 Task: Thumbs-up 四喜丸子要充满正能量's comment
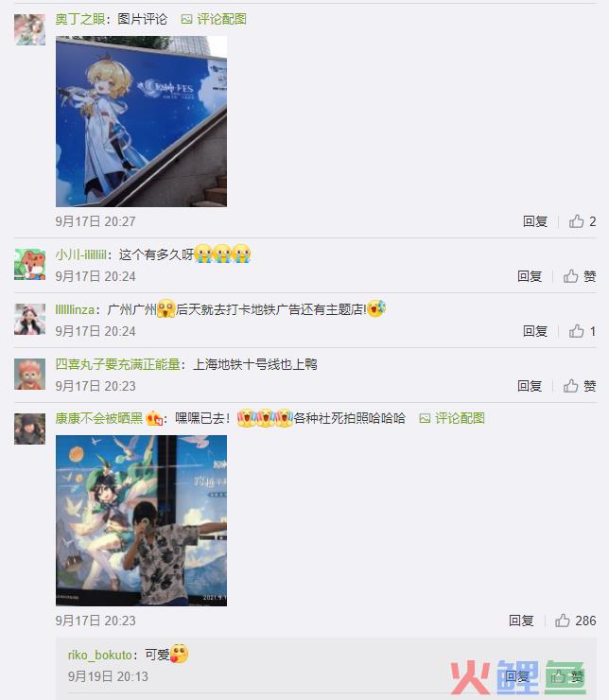click(570, 386)
